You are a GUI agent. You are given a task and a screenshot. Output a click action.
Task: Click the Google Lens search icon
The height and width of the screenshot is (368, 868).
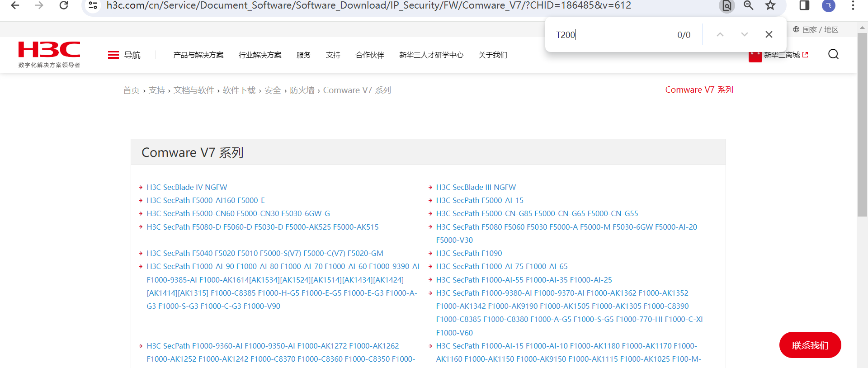[x=727, y=6]
